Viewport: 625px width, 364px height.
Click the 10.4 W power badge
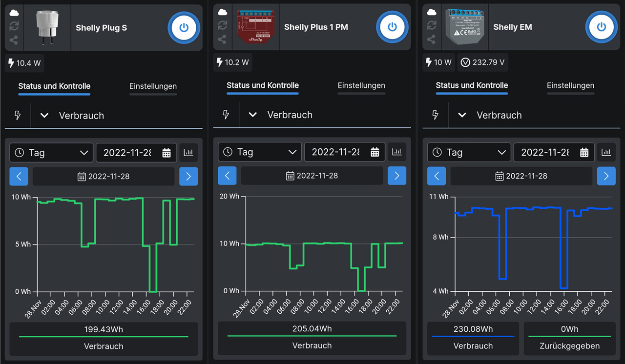click(x=24, y=63)
